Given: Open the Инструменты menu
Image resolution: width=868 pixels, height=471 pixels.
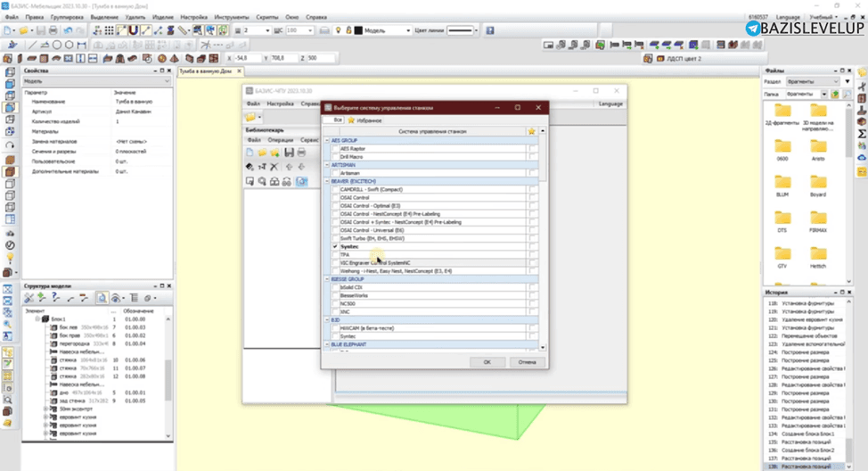Looking at the screenshot, I should (x=232, y=17).
